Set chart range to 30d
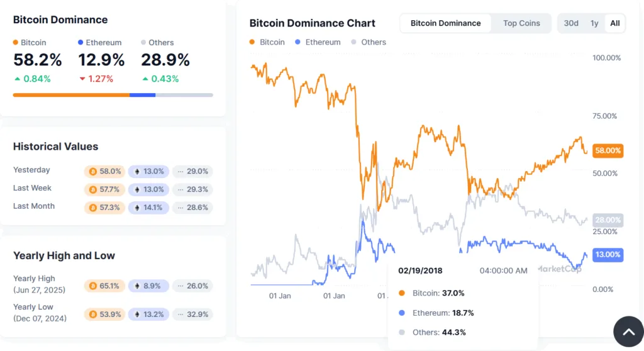 tap(571, 23)
